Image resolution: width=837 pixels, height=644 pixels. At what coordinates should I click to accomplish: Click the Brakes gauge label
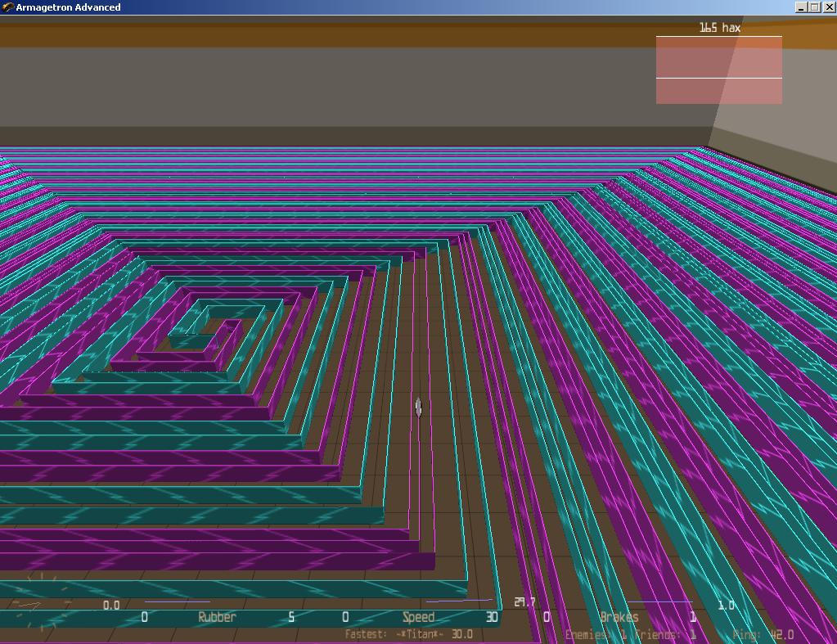pyautogui.click(x=619, y=617)
